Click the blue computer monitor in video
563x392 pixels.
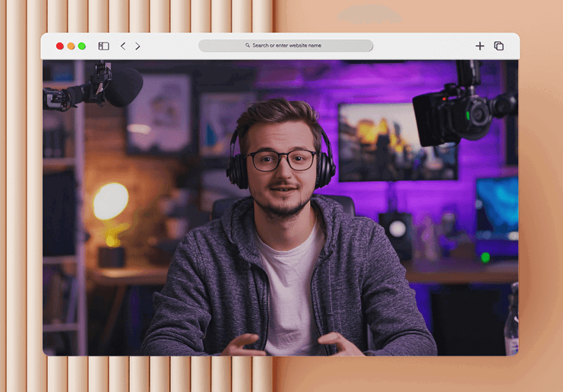pyautogui.click(x=496, y=207)
